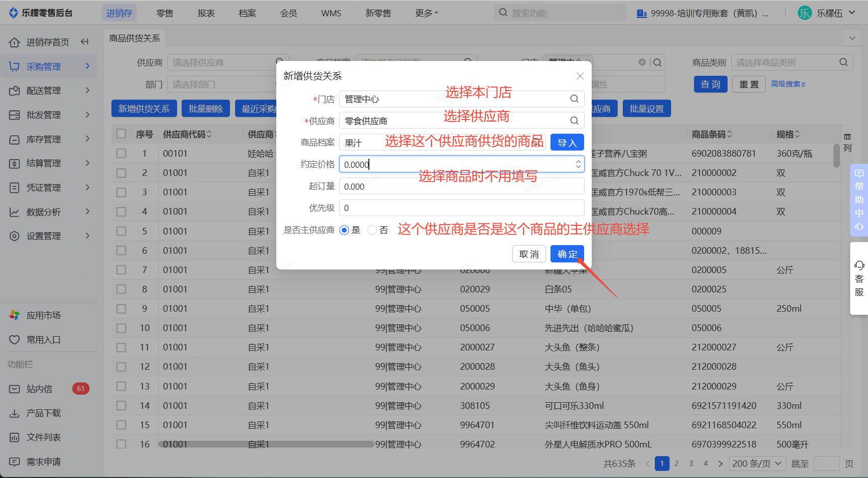
Task: Switch to the 报表 top menu
Action: pos(206,13)
